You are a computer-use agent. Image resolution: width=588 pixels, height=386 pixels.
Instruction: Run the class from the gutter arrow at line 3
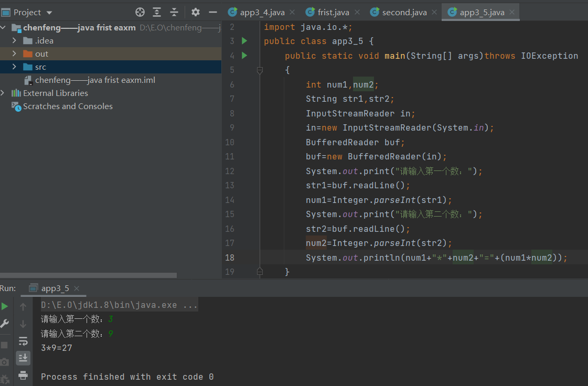(244, 40)
